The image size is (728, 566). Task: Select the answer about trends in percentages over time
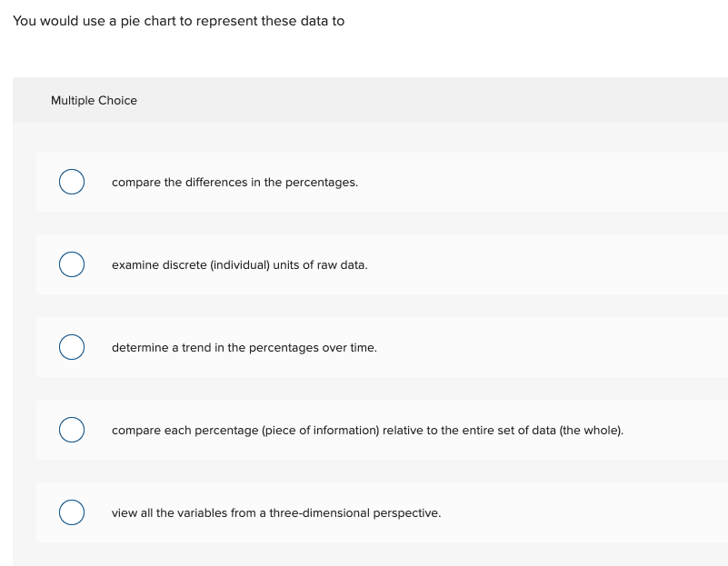(72, 347)
